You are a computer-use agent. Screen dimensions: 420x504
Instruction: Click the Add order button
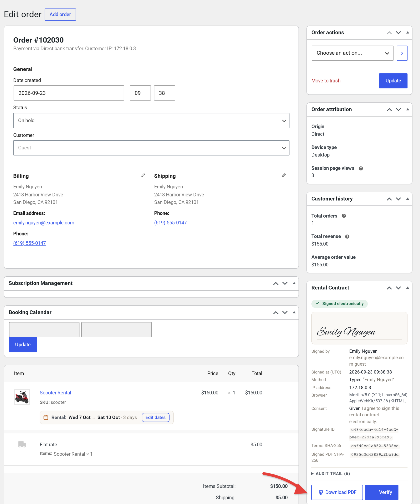pyautogui.click(x=60, y=14)
